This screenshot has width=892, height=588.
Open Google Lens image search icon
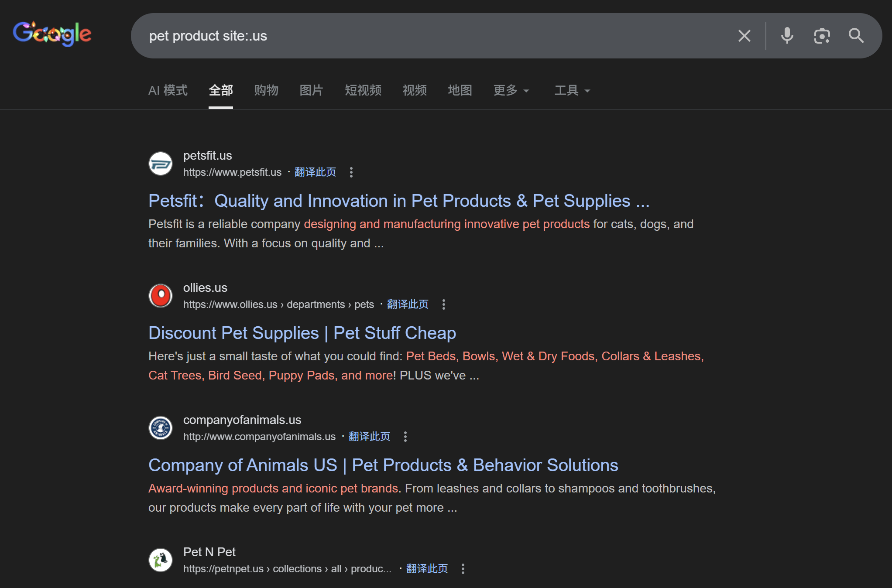pyautogui.click(x=822, y=36)
